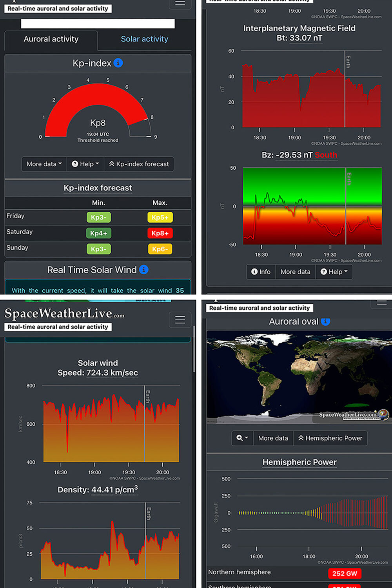Click the Auroral oval info icon

point(325,321)
